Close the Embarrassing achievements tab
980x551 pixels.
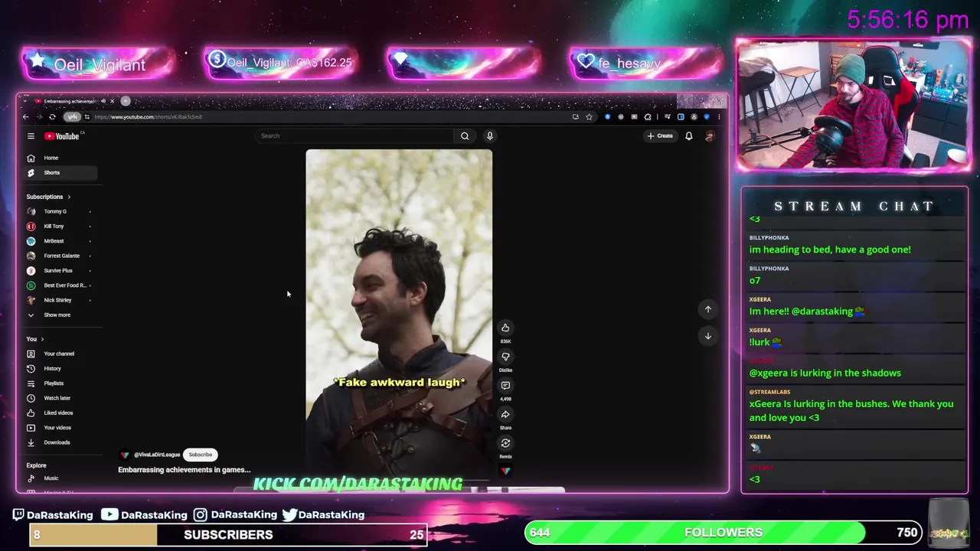[112, 101]
